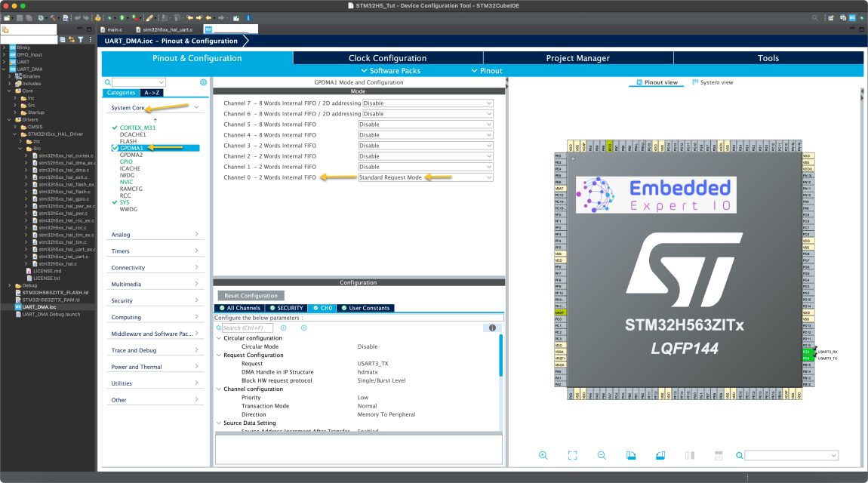
Task: Switch to System view
Action: pos(712,82)
